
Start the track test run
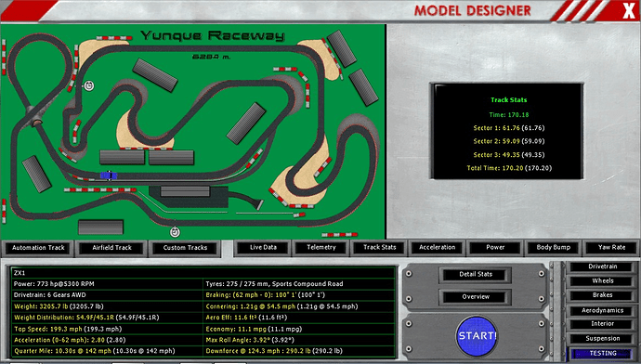pyautogui.click(x=477, y=336)
